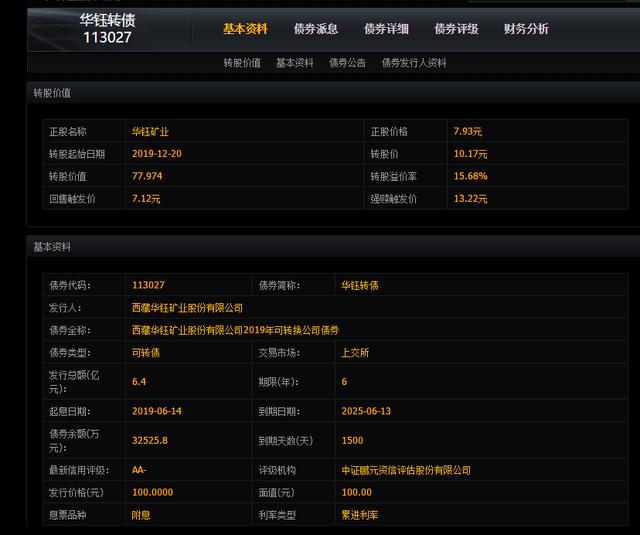Open the 债券发行人资料 sub-navigation link
Viewport: 640px width, 535px height.
pyautogui.click(x=414, y=63)
